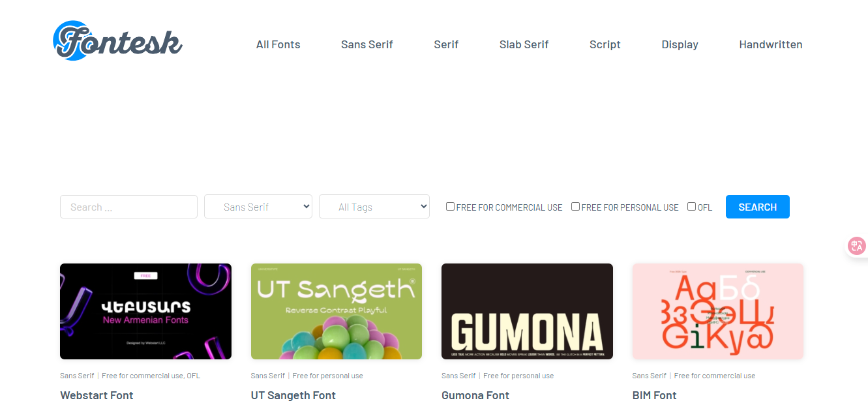Select Script in the top navigation
Screen dimensions: 868x405
[605, 44]
